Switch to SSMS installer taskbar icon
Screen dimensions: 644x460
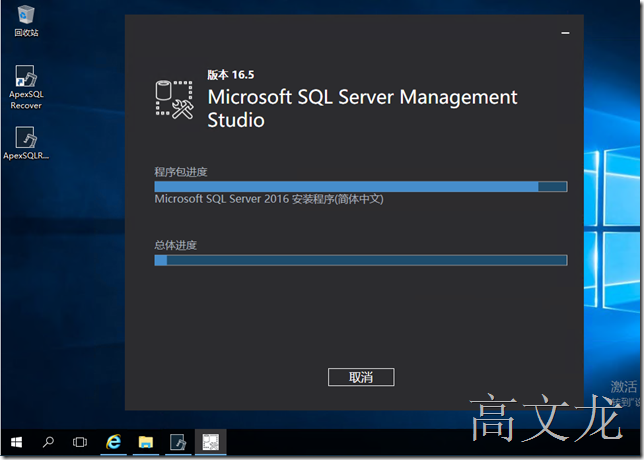(210, 442)
